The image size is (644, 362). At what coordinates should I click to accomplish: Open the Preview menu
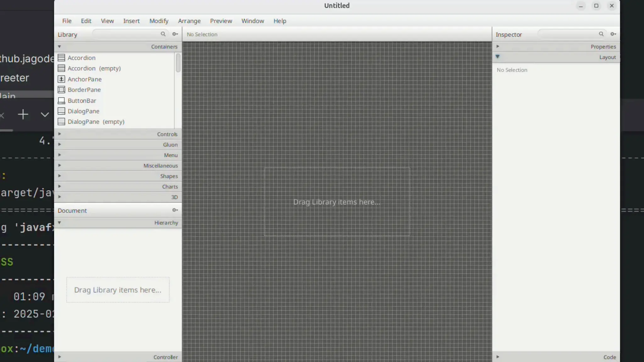tap(221, 21)
